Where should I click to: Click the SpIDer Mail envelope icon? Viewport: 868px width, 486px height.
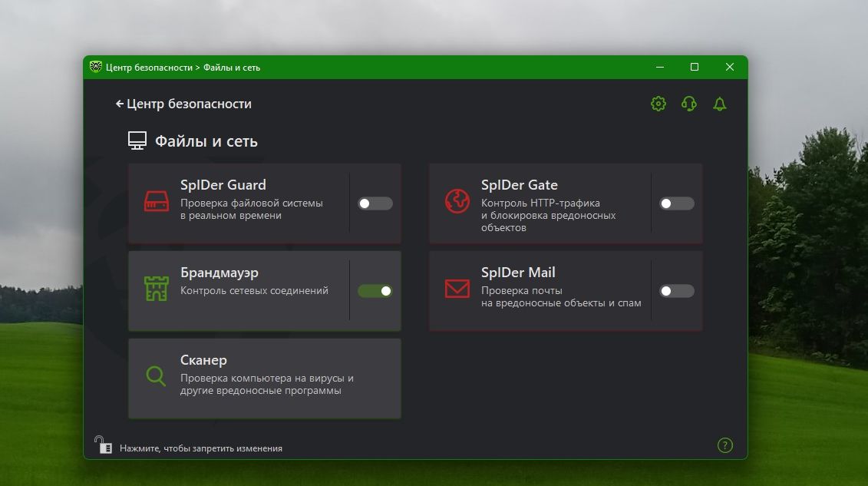[457, 289]
